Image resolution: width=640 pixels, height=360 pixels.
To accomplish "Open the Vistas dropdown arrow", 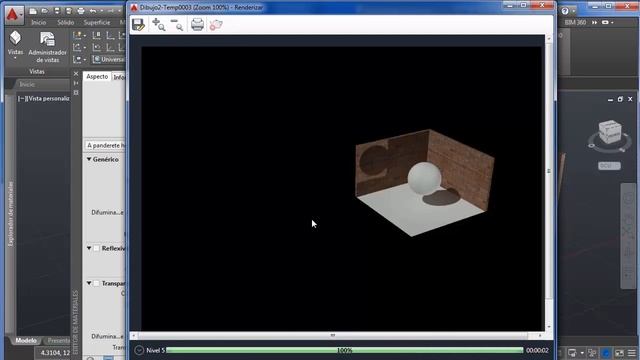I will 16,58.
